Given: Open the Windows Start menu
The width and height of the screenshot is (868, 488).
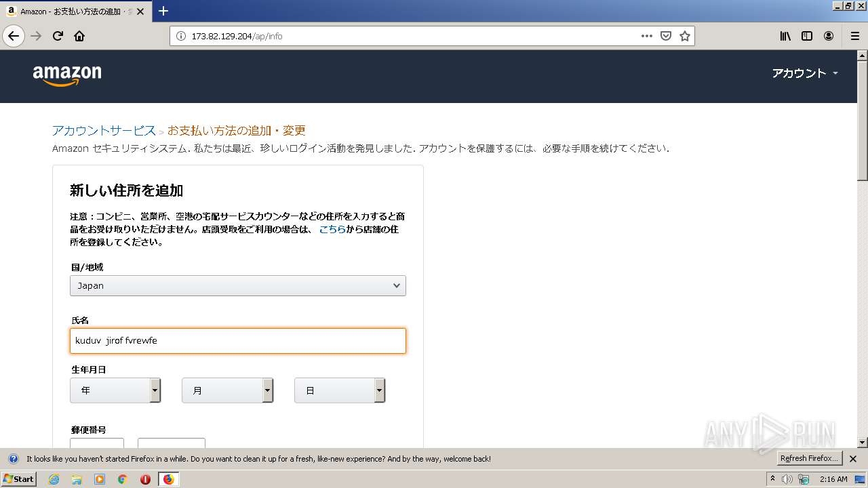Looking at the screenshot, I should 18,479.
